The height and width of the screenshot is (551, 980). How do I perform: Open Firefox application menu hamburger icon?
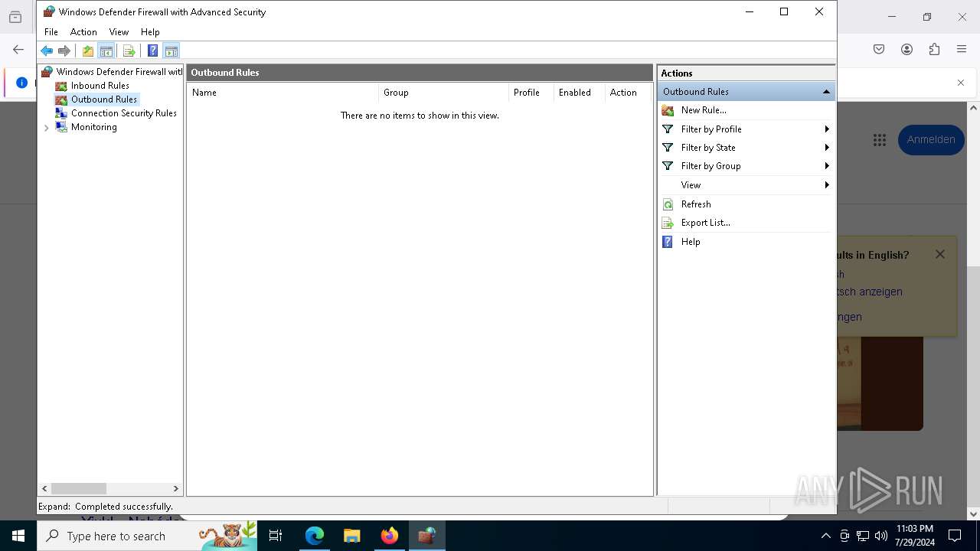click(x=962, y=49)
